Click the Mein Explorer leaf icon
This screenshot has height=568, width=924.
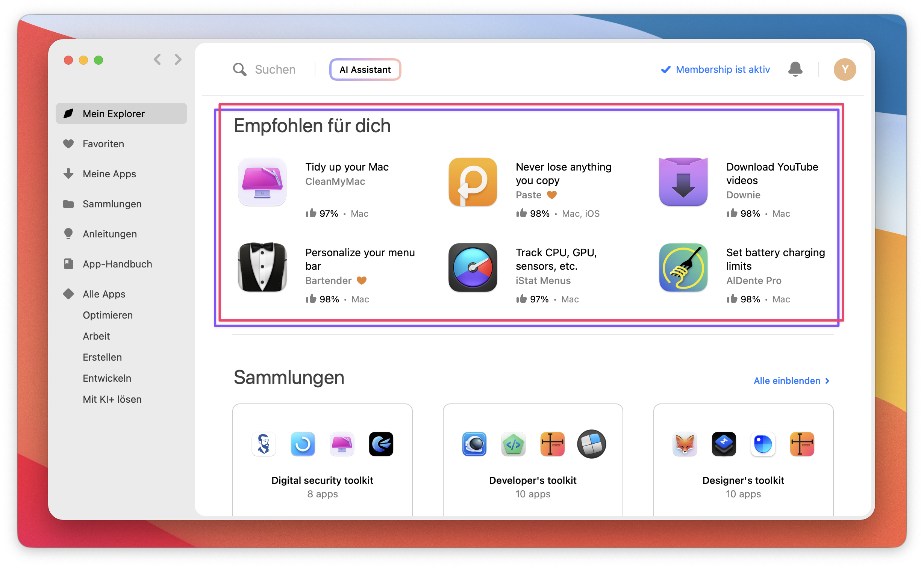(x=68, y=113)
